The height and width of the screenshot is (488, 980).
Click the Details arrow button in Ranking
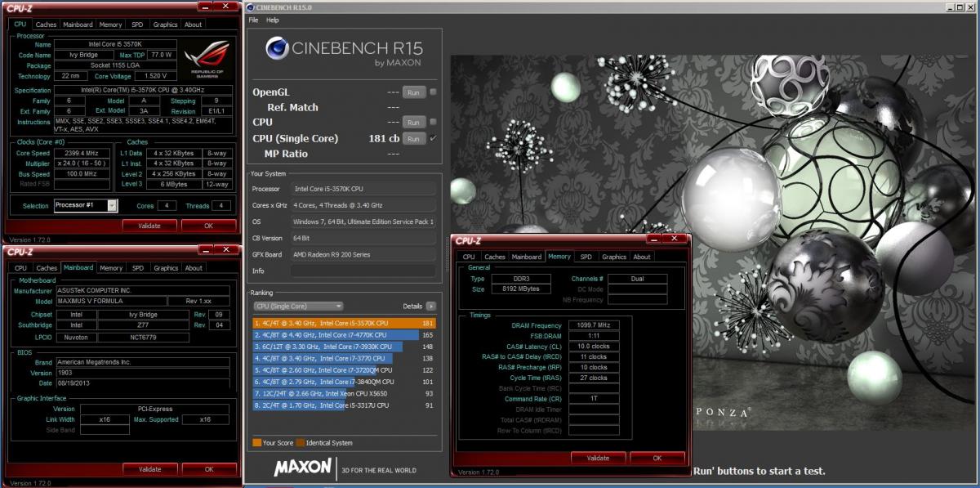coord(431,306)
